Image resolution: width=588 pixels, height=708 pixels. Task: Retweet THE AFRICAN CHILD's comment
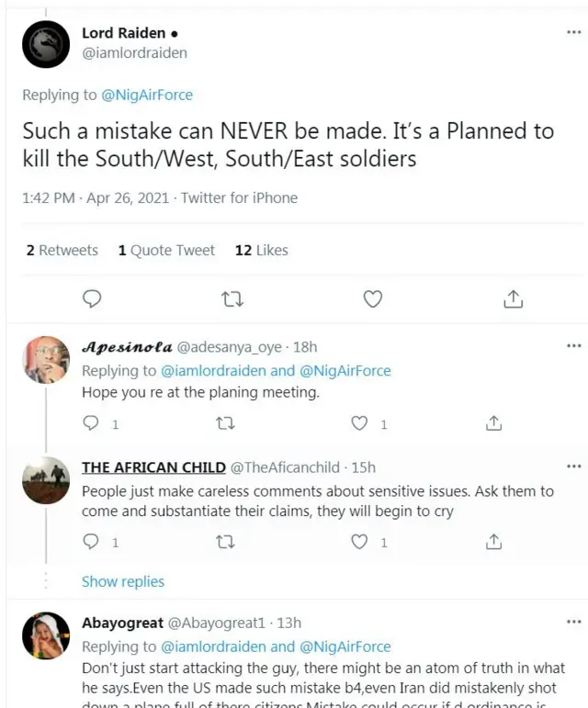click(x=224, y=542)
